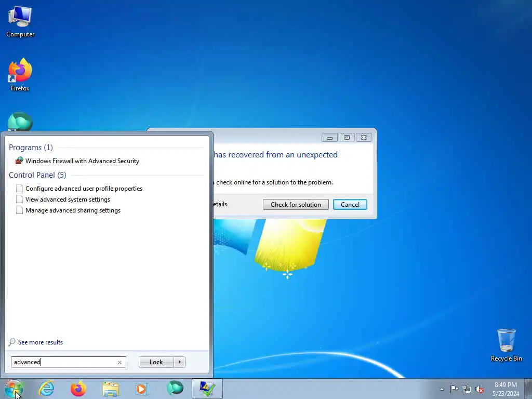Close the recovery dialog window
The height and width of the screenshot is (399, 532).
tap(364, 137)
